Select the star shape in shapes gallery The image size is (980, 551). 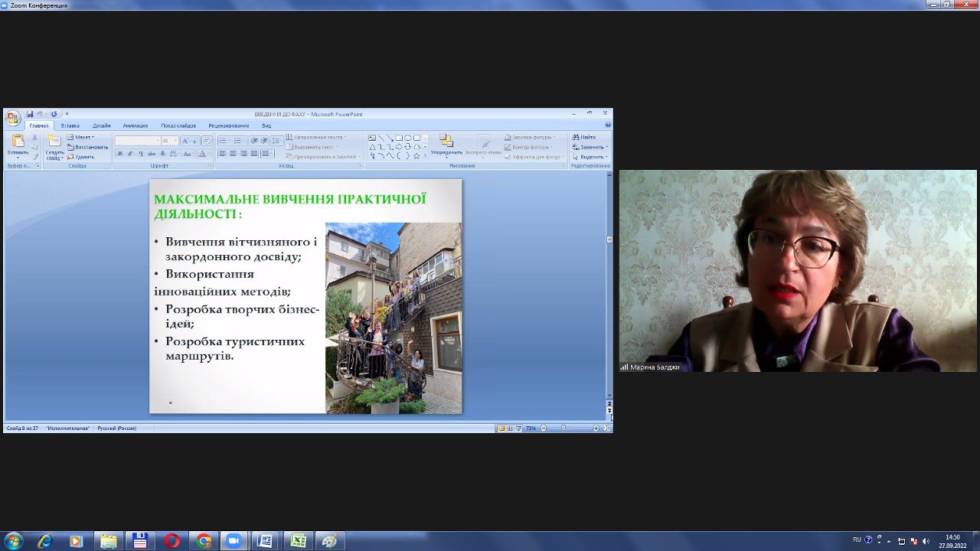tap(416, 155)
